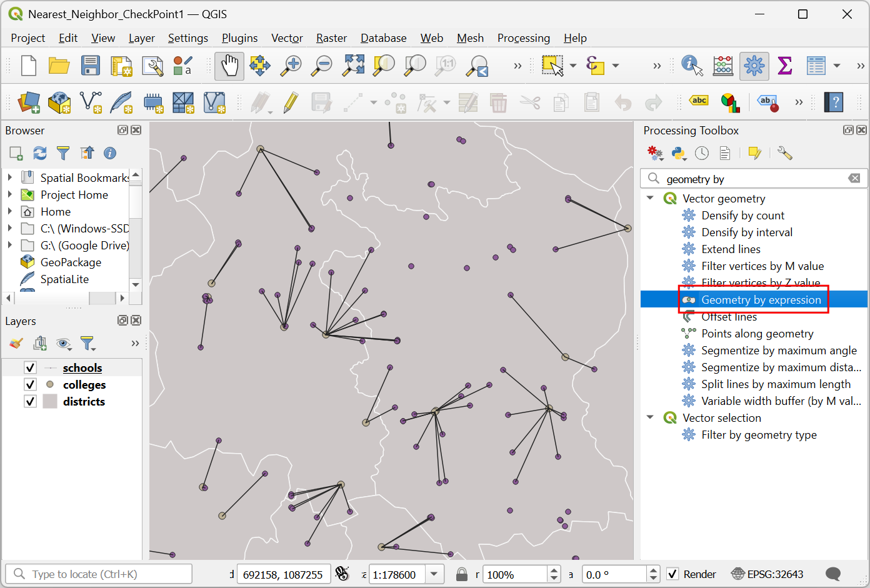Image resolution: width=870 pixels, height=588 pixels.
Task: Uncheck the districts layer checkbox
Action: [30, 401]
